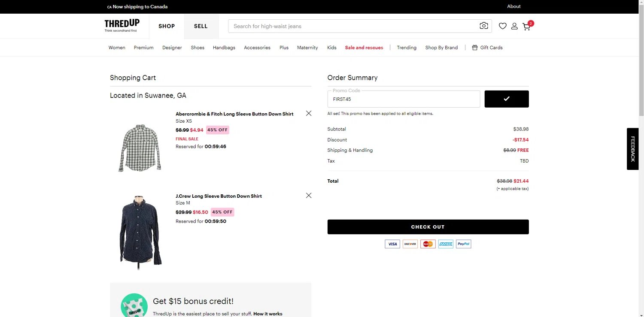Open the Handbags category menu

(224, 48)
